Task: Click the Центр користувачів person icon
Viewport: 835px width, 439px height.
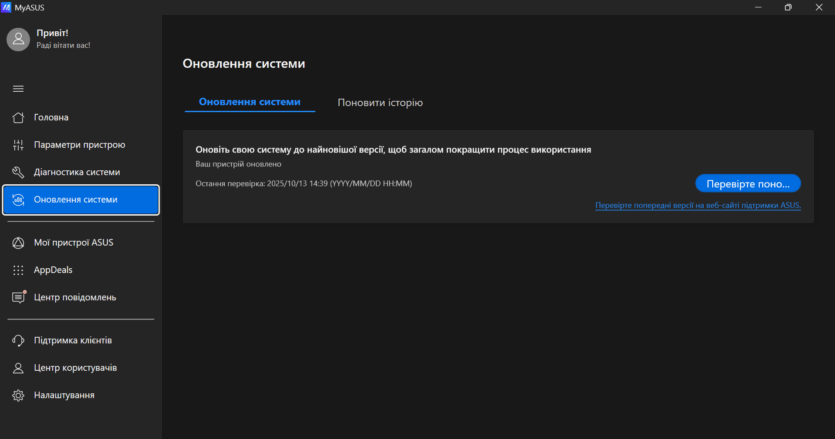Action: tap(18, 368)
